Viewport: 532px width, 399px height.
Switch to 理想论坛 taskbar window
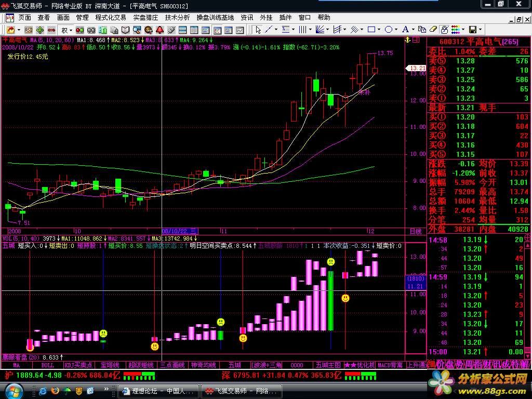tap(159, 391)
